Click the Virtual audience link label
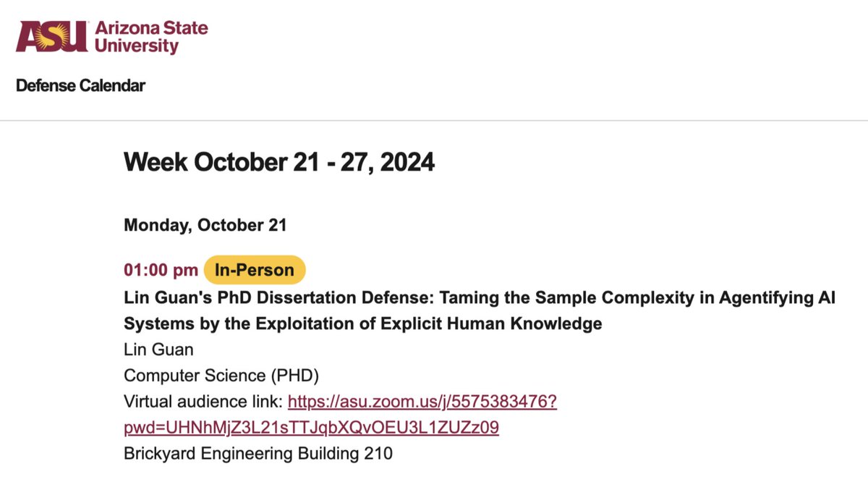Viewport: 868px width, 495px height. 204,402
